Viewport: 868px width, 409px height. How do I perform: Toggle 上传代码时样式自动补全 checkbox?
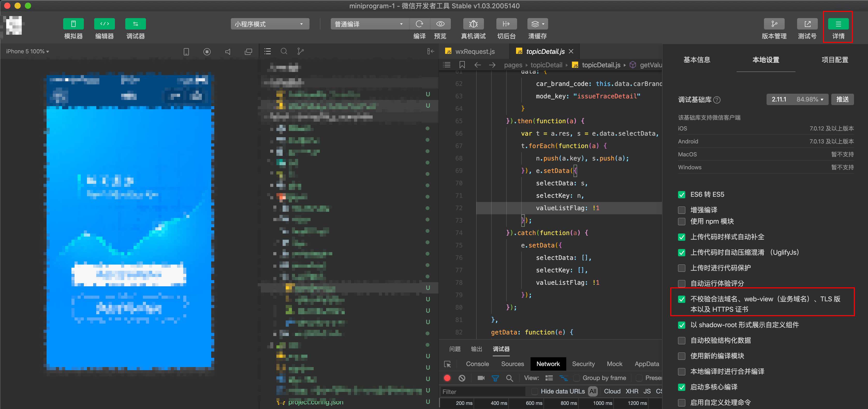[681, 237]
